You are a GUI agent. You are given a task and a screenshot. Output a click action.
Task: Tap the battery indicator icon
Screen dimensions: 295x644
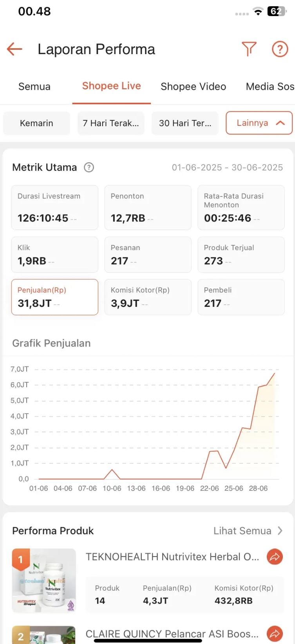tap(277, 11)
